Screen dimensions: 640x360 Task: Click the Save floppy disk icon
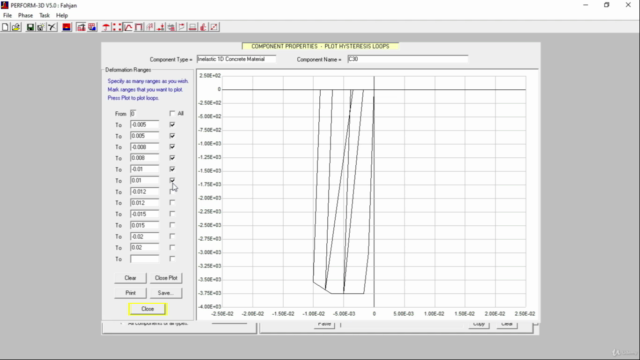coord(30,27)
